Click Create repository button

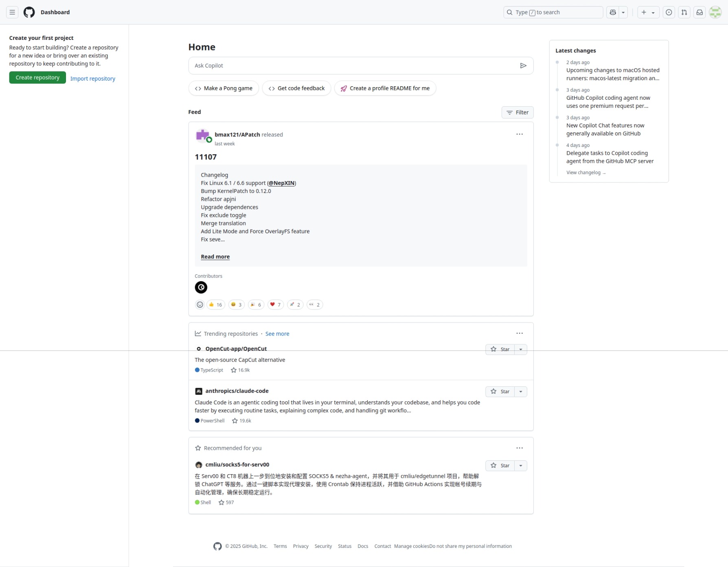(x=37, y=77)
